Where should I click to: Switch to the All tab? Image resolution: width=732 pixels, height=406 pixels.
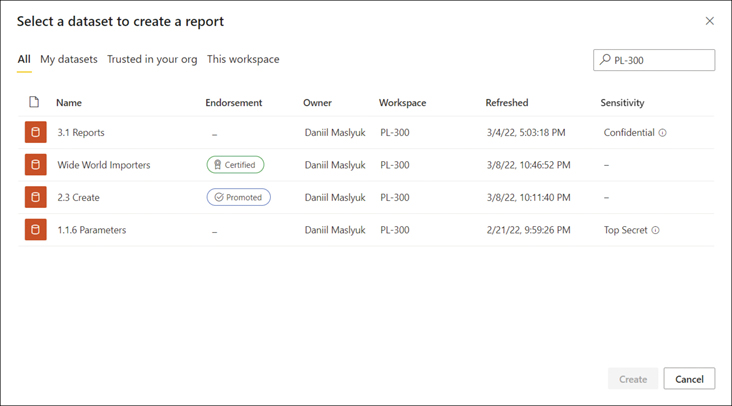coord(24,59)
